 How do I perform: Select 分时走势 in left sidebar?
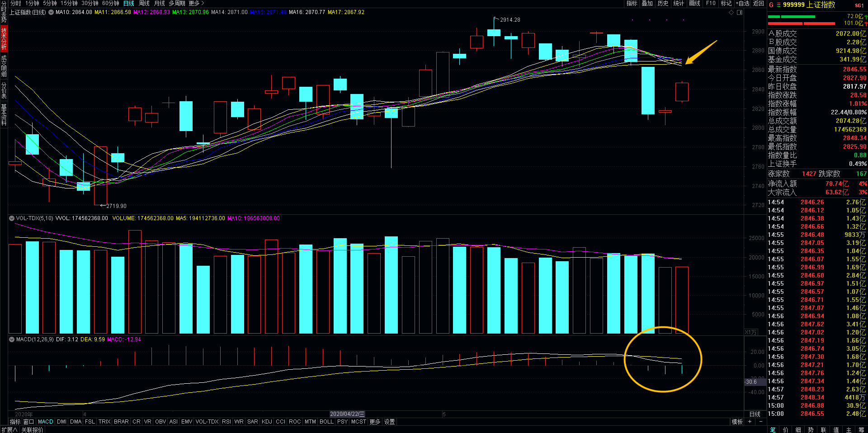[x=4, y=12]
